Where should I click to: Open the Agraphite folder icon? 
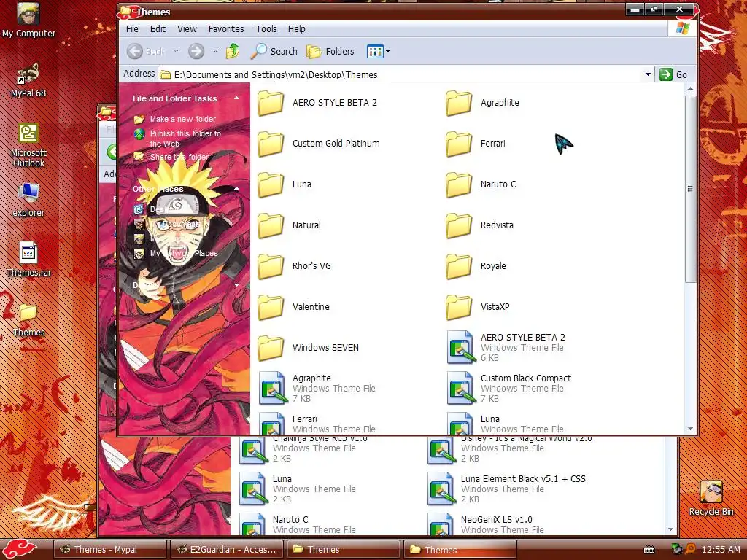(459, 103)
